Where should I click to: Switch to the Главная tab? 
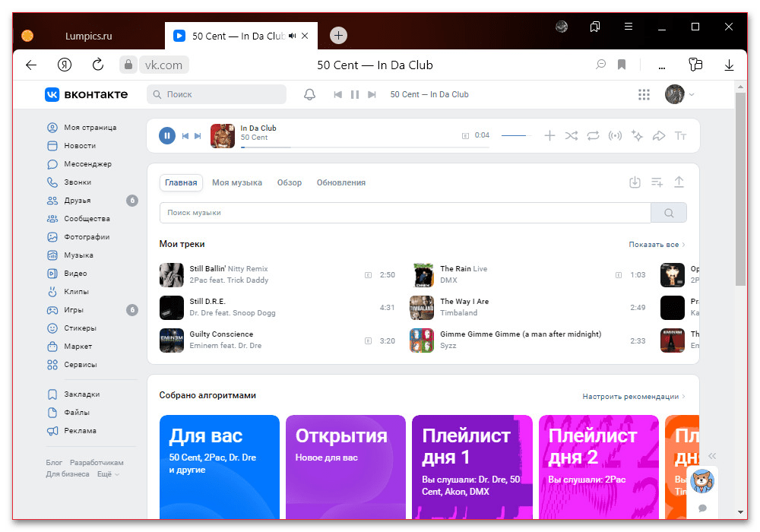181,182
